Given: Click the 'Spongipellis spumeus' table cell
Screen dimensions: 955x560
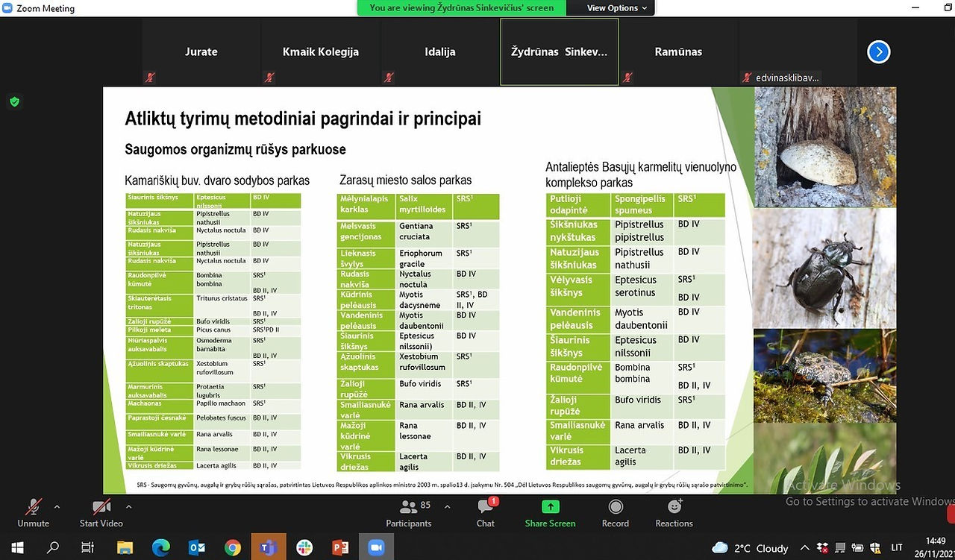Looking at the screenshot, I should (643, 205).
